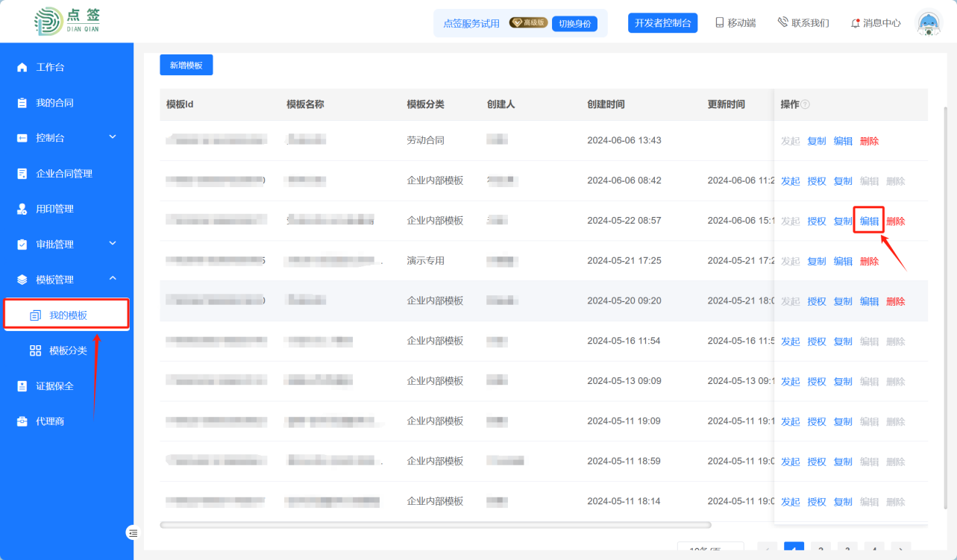Click 授权 for the 2024-05-20 09:20 row
957x560 pixels.
(x=817, y=302)
